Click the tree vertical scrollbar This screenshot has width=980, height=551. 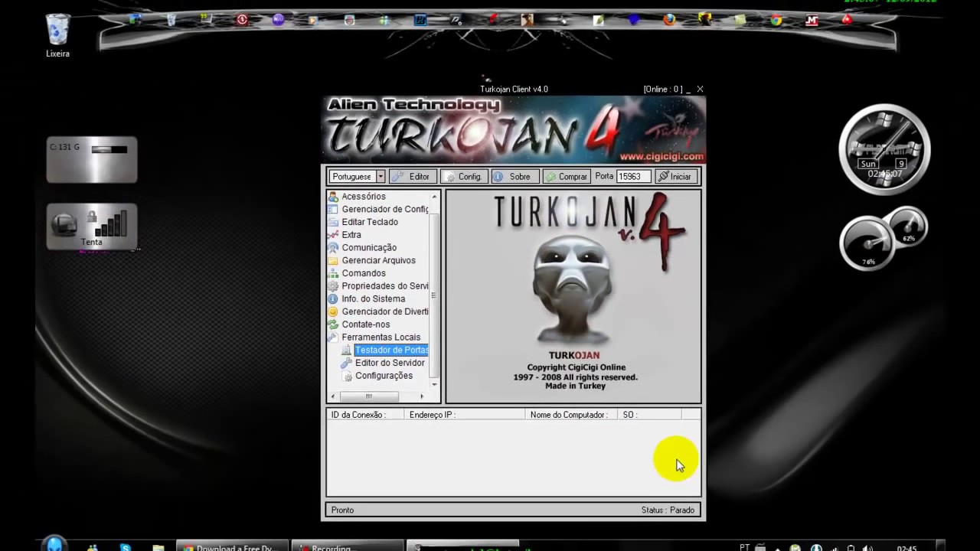pyautogui.click(x=434, y=295)
